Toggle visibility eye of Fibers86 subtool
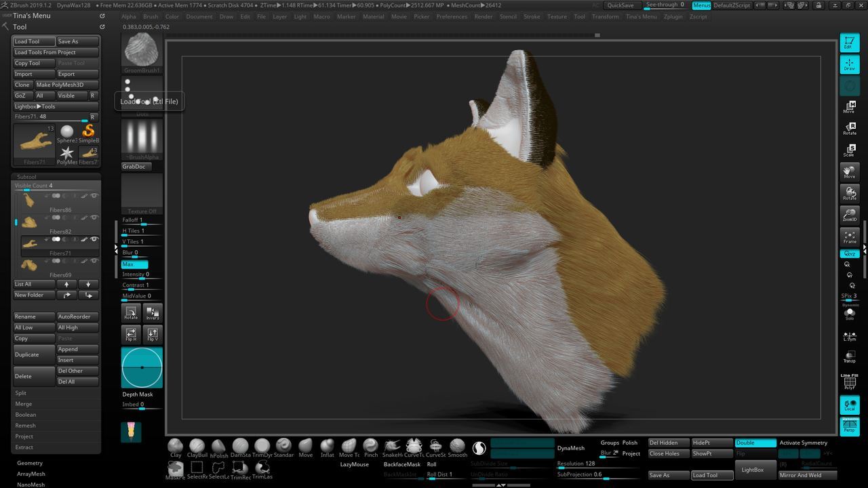 pyautogui.click(x=94, y=196)
